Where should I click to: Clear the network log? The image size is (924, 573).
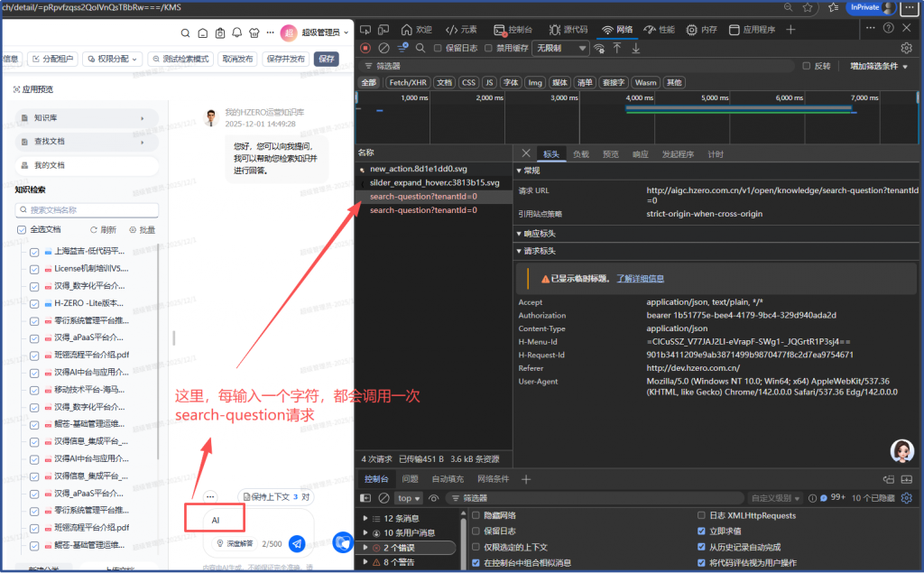(x=384, y=48)
